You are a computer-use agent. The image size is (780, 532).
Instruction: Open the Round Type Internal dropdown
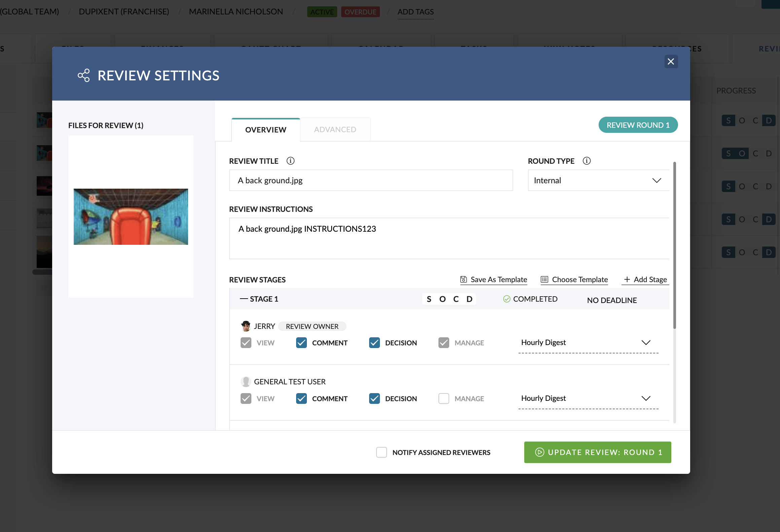point(599,180)
